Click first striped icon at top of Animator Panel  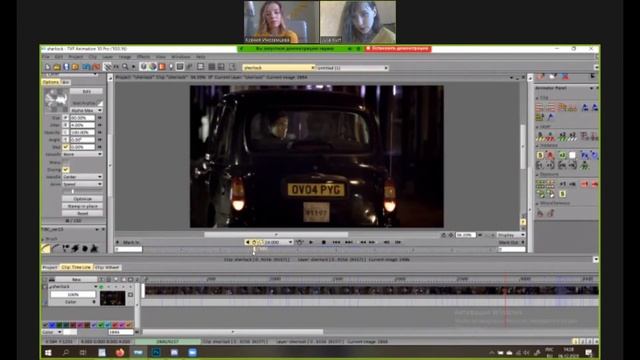pyautogui.click(x=540, y=107)
